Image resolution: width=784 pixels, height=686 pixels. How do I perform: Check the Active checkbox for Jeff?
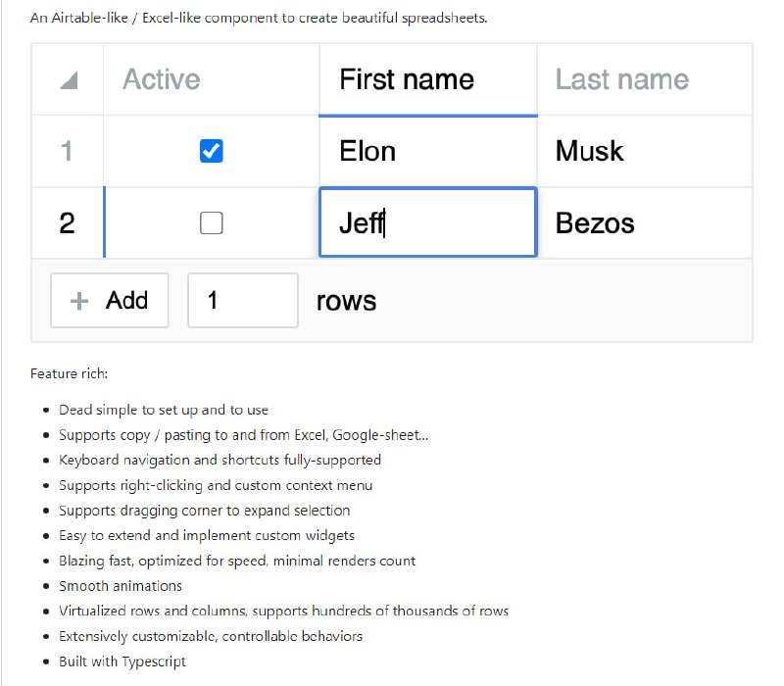click(x=211, y=223)
